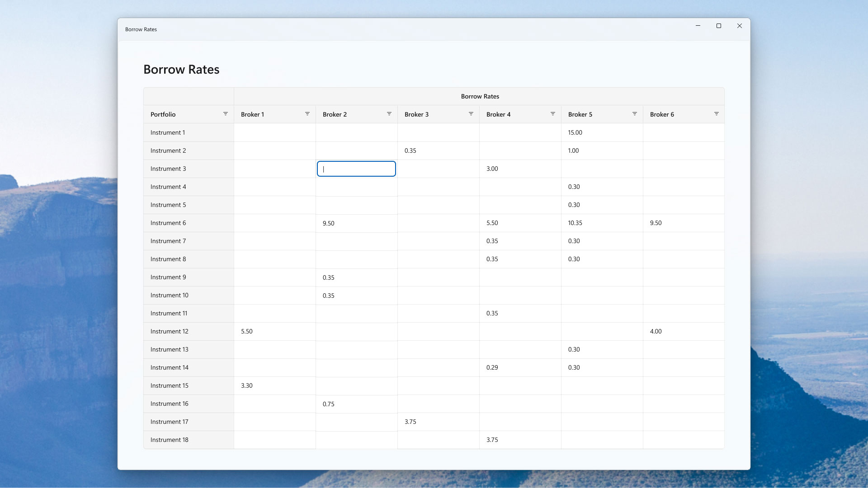Select the 10.35 Broker 5 cell on Instrument 6
This screenshot has height=488, width=868.
(x=601, y=223)
